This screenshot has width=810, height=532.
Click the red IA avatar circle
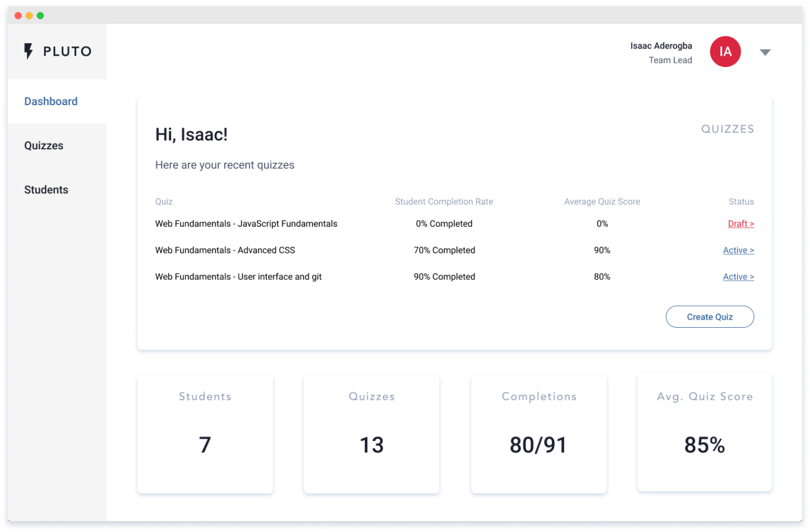click(x=725, y=51)
